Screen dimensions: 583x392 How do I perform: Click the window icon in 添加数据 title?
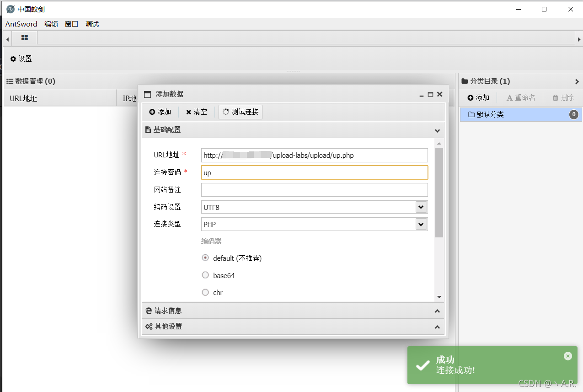tap(147, 94)
